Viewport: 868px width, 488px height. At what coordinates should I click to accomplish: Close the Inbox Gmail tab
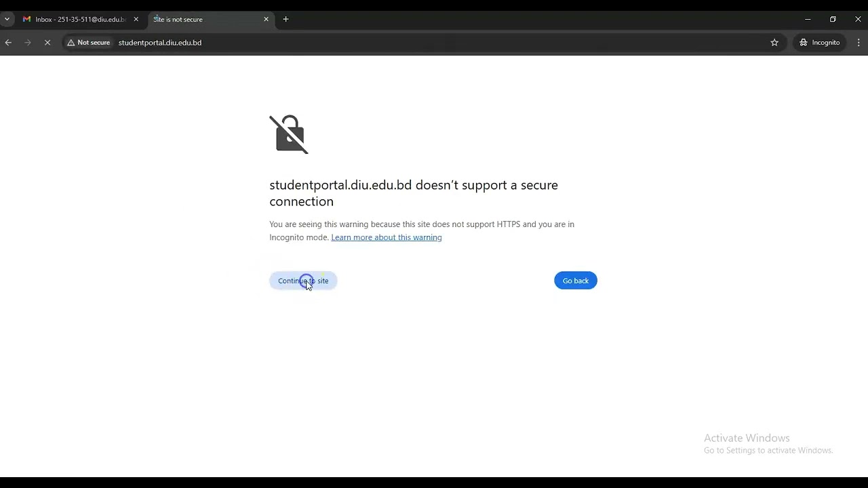pos(136,20)
